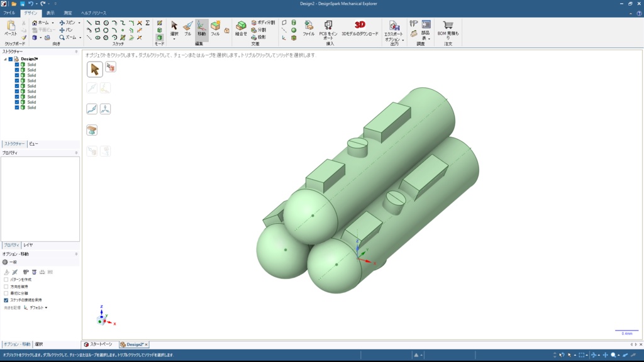Collapse the Design2 tree node
Screen dimensions: 644x362
point(5,59)
